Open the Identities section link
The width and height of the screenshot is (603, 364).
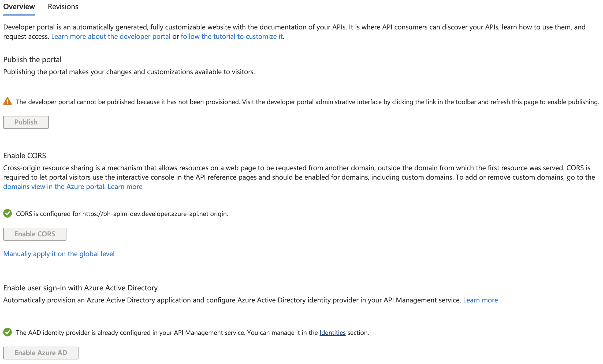[x=333, y=332]
